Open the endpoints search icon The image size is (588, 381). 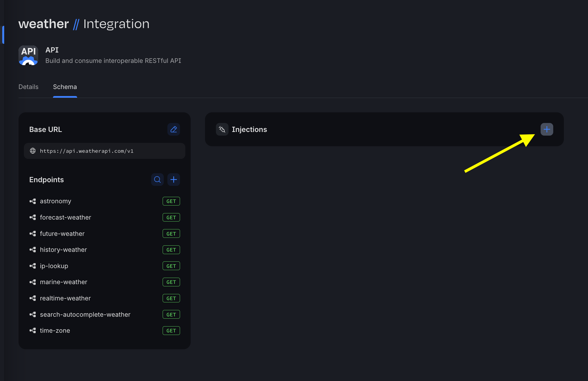pos(157,180)
